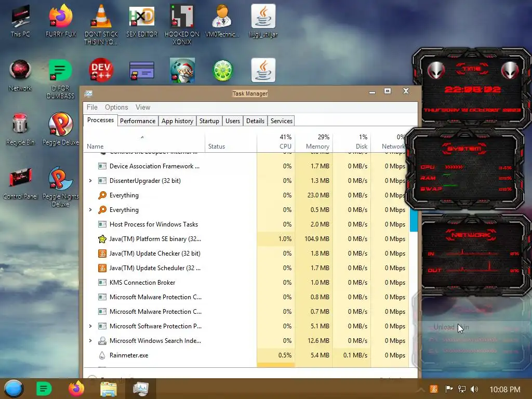Switch to the Startup tab
The width and height of the screenshot is (532, 399).
[x=209, y=121]
